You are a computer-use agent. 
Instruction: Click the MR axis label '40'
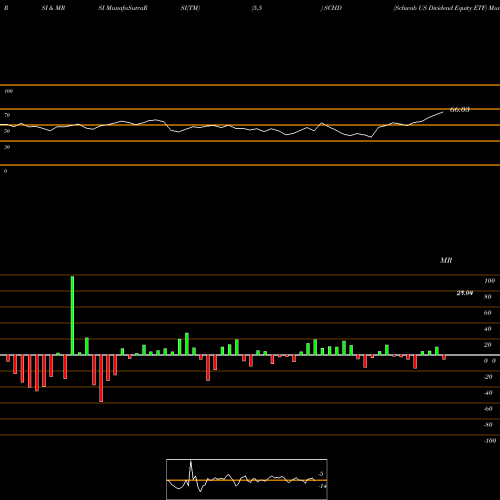click(x=487, y=329)
